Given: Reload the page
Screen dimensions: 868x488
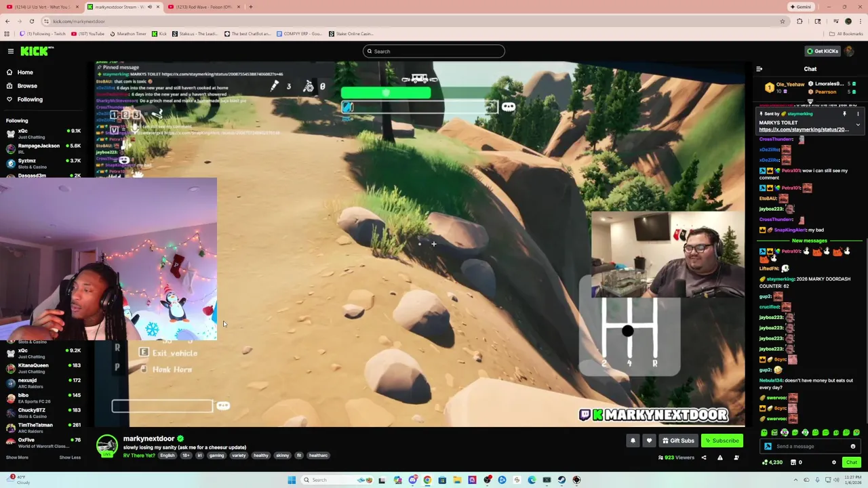Looking at the screenshot, I should [31, 21].
